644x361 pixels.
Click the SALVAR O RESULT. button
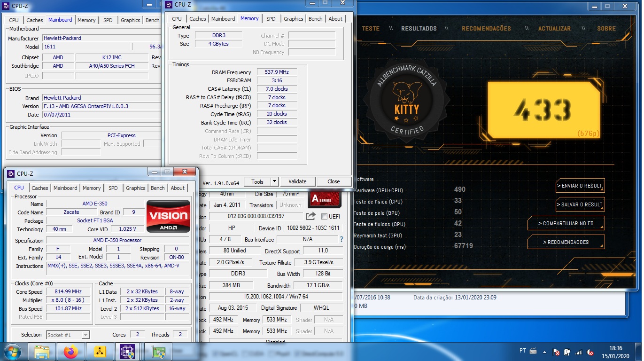point(580,204)
